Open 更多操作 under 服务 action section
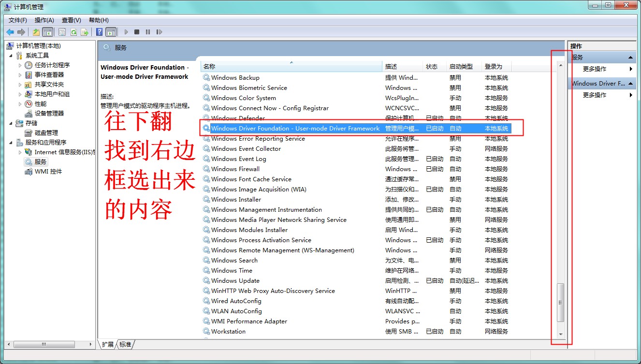 tap(595, 69)
